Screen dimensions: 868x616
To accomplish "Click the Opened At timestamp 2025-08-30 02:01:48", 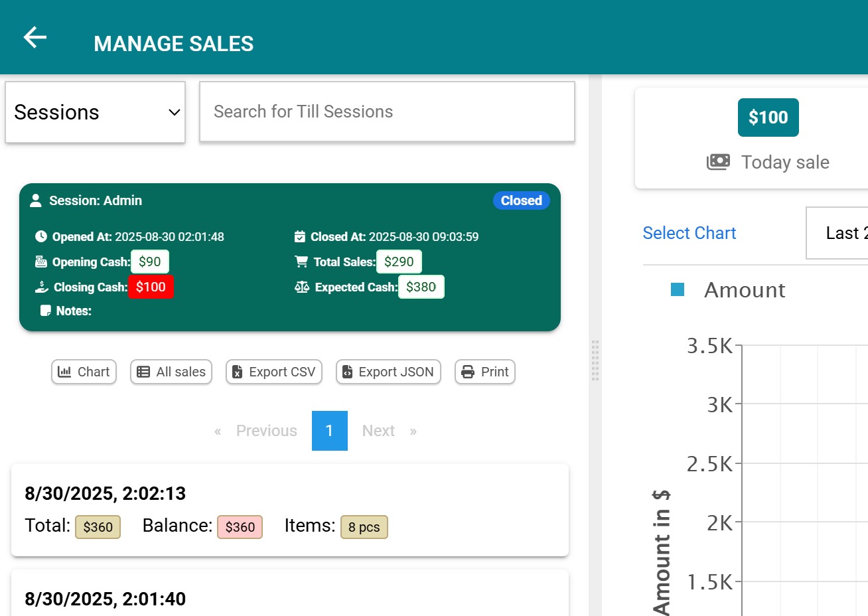I will pos(169,236).
